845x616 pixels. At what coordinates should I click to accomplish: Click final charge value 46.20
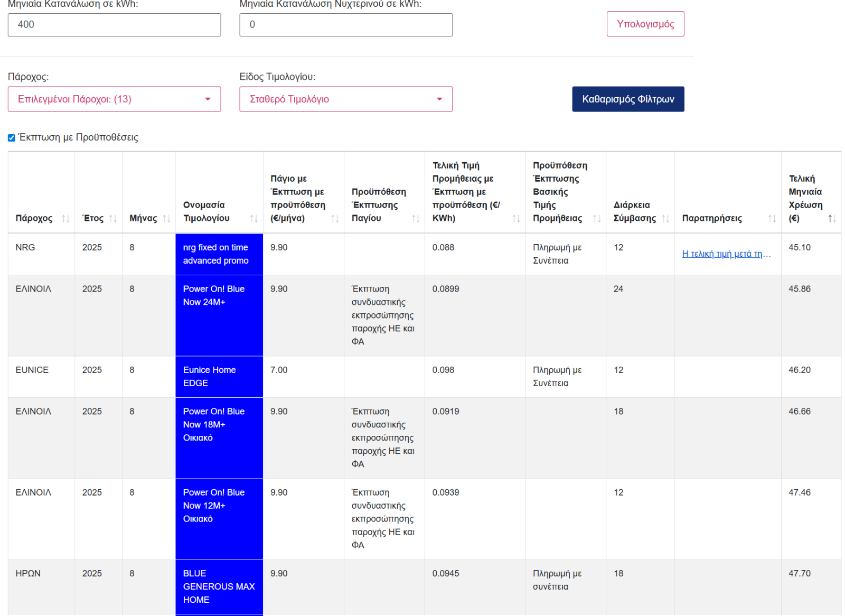click(x=800, y=370)
